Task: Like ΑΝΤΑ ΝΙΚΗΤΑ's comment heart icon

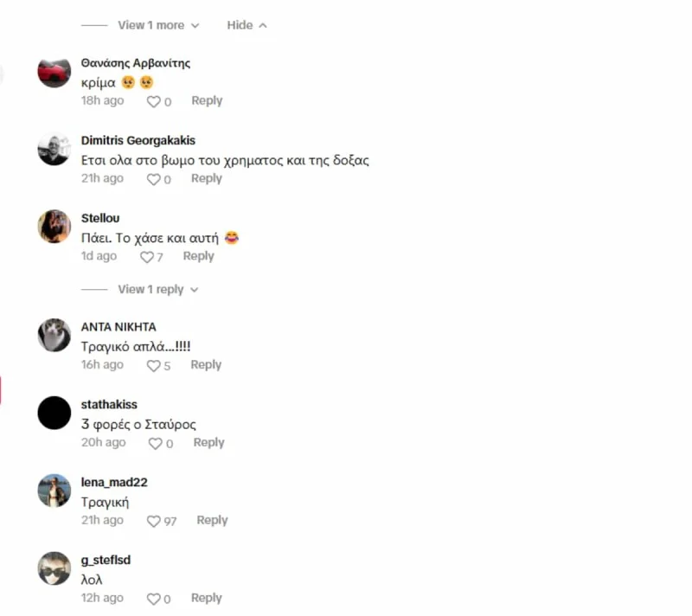Action: click(x=154, y=366)
